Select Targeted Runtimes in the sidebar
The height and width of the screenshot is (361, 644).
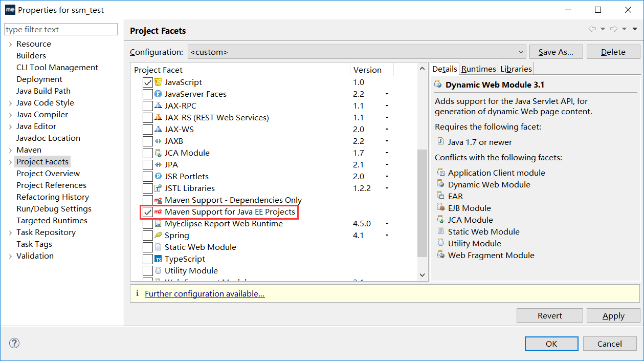click(x=52, y=220)
